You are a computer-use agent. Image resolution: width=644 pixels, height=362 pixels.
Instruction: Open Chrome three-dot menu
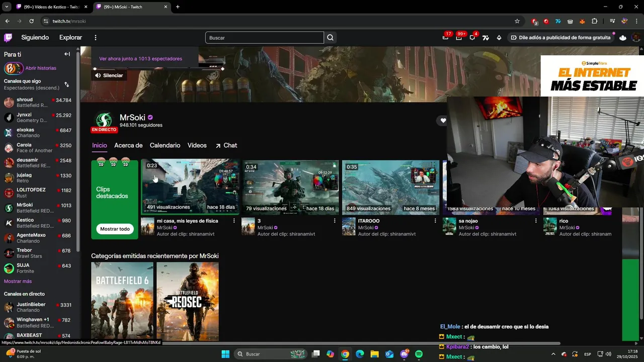pos(636,21)
